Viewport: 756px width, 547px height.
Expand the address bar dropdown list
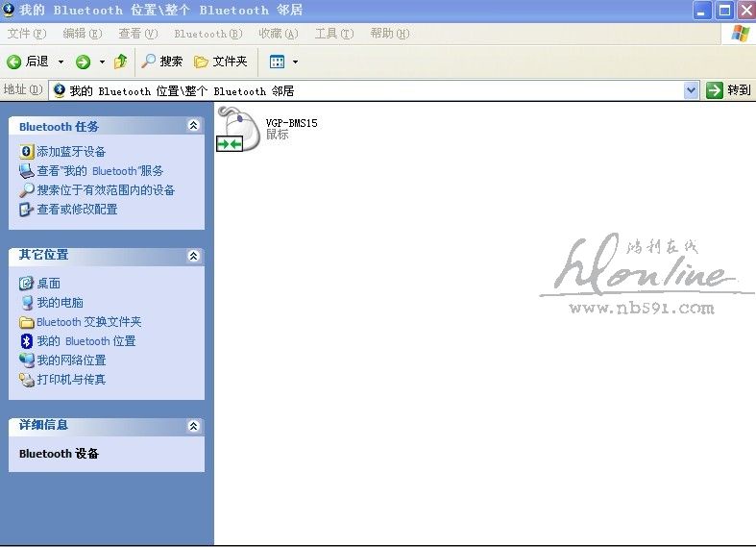click(x=691, y=90)
